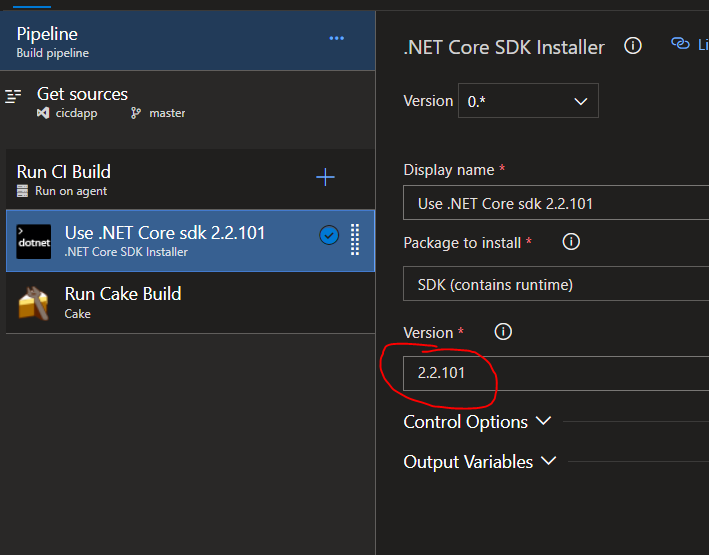Viewport: 709px width, 555px height.
Task: Toggle the checkmark on .NET Core sdk task
Action: click(328, 236)
